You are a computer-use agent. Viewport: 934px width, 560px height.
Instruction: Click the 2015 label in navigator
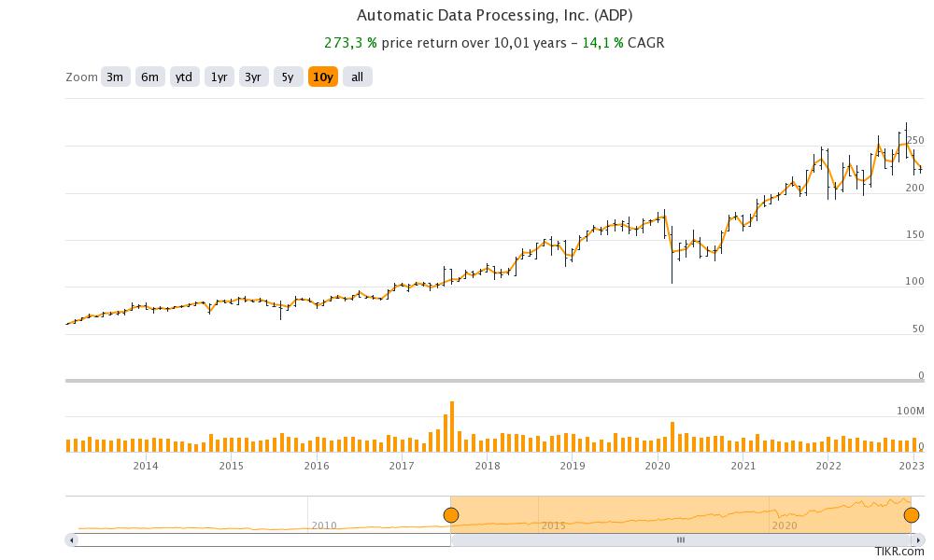click(553, 525)
